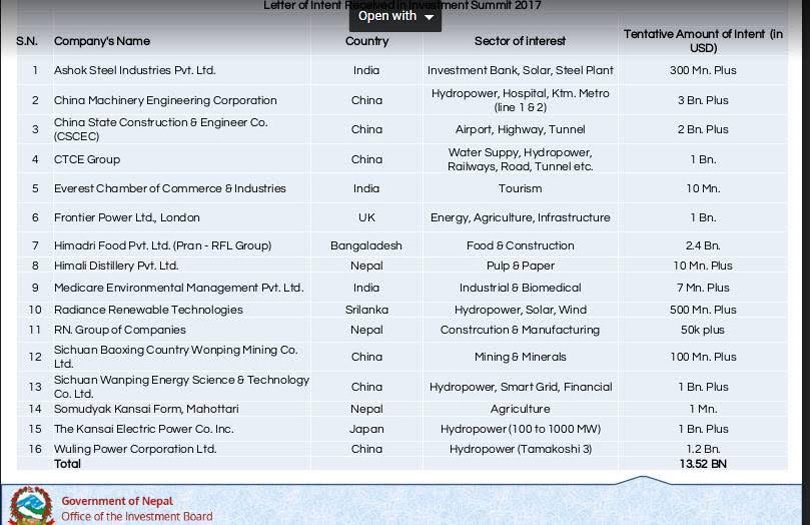Click 'Industrial & Biomedical' sector cell
The height and width of the screenshot is (525, 810).
click(x=520, y=288)
